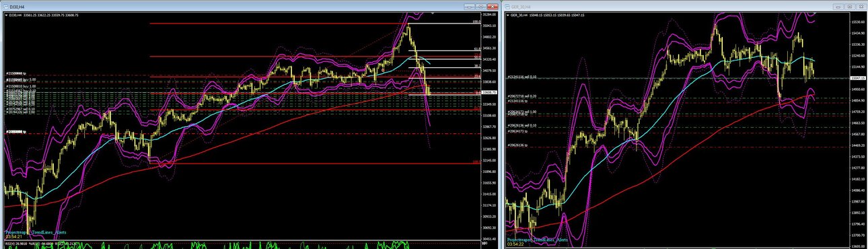Click the TrendLines_Alerts label in DJ30 chart

click(x=35, y=232)
